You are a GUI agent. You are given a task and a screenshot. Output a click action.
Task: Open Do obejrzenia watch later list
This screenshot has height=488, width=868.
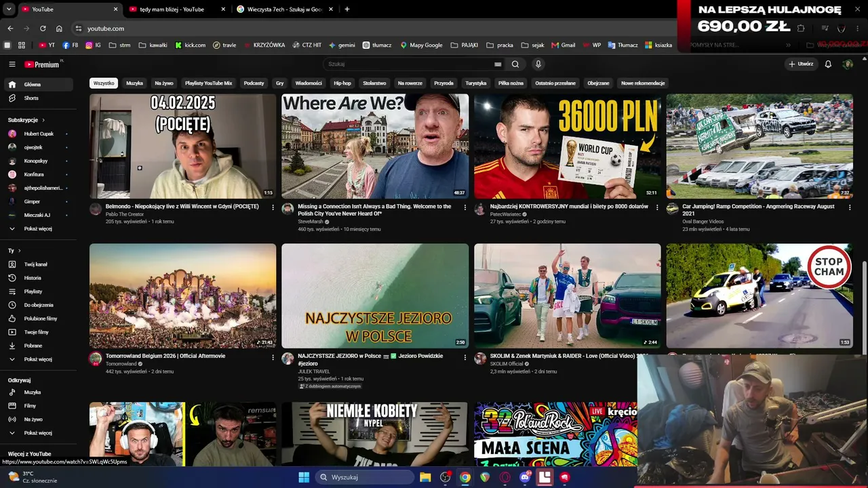[x=38, y=305]
